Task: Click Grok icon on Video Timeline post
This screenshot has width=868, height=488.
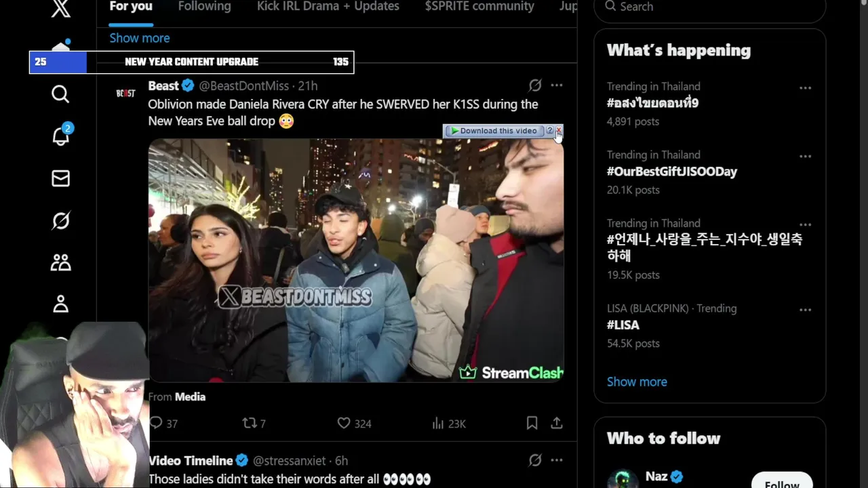Action: (x=535, y=460)
